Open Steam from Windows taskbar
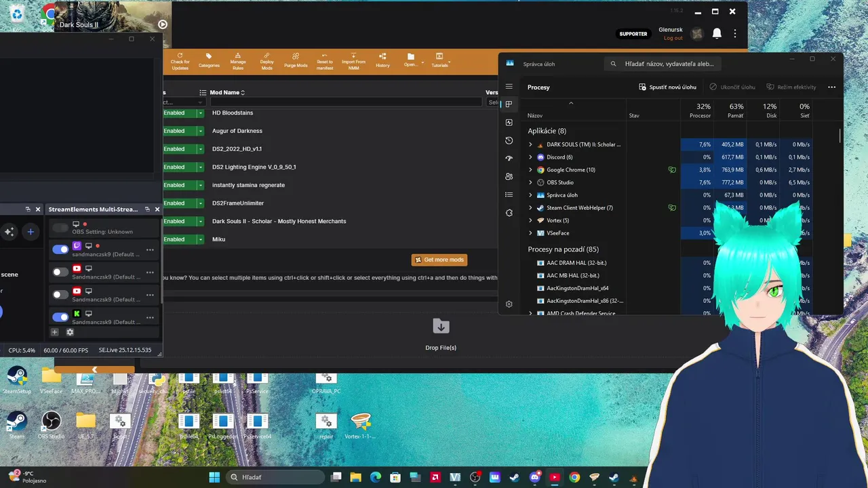Image resolution: width=868 pixels, height=488 pixels. point(515,477)
